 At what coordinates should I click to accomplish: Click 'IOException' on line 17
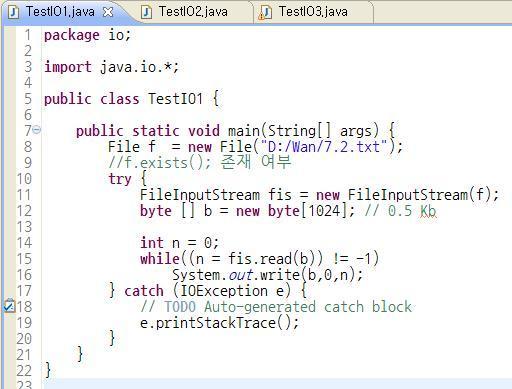point(224,291)
